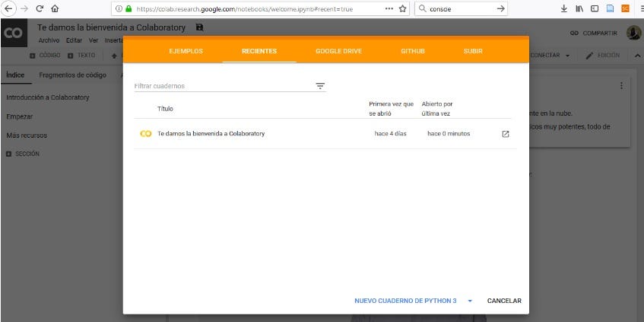
Task: Click the browser back arrow button
Action: 10,8
